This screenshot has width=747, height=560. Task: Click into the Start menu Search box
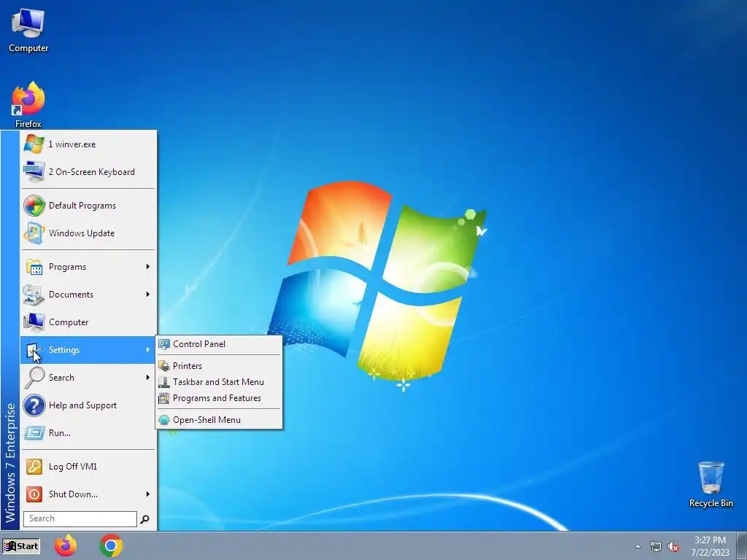click(x=80, y=518)
